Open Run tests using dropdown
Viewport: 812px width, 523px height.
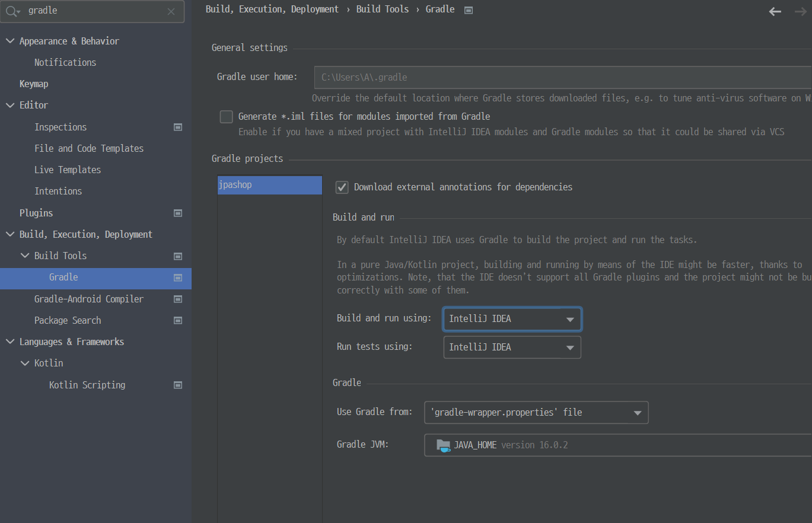512,347
